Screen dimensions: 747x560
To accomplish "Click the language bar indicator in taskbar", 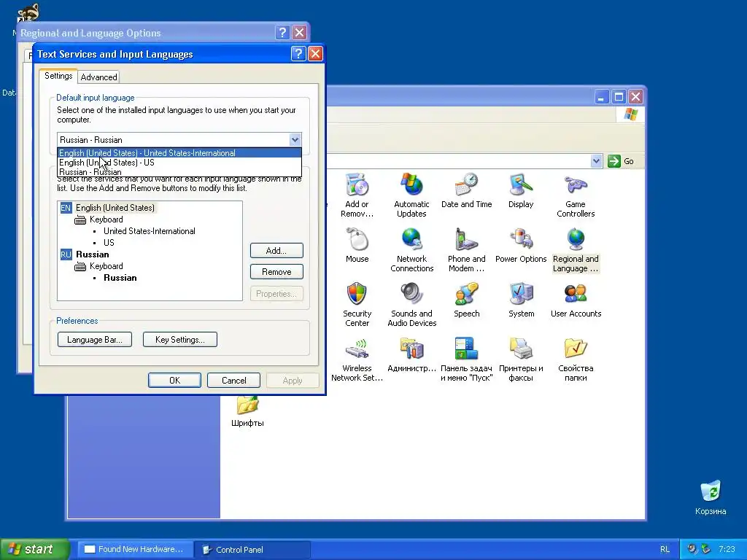I will pyautogui.click(x=665, y=549).
